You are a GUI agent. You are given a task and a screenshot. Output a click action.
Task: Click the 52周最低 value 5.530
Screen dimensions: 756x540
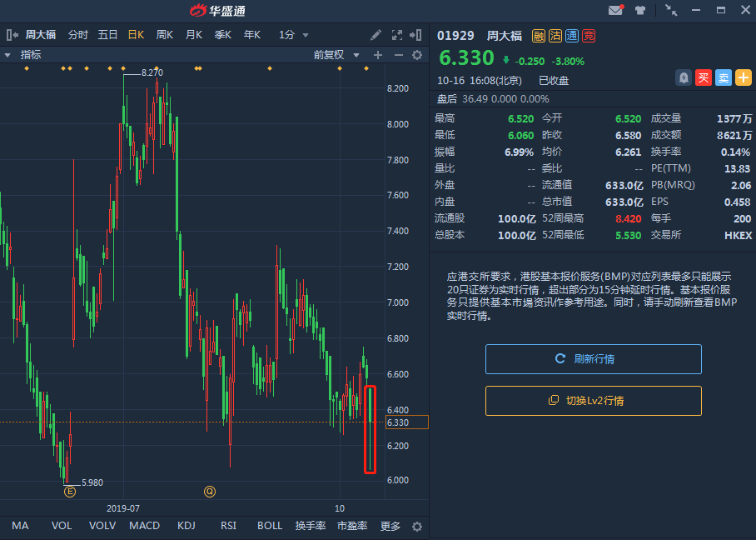pos(629,236)
